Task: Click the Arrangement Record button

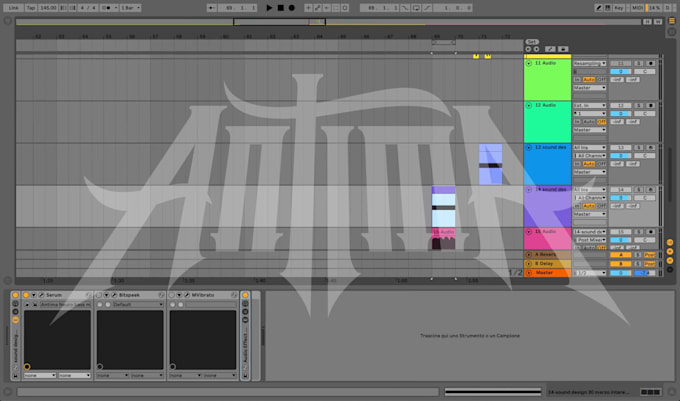Action: click(292, 8)
